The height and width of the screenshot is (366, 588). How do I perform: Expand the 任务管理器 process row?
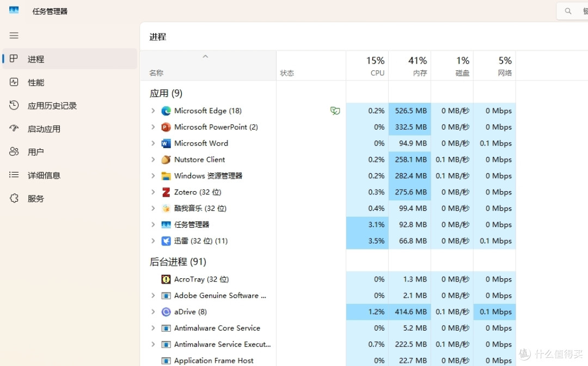coord(153,224)
